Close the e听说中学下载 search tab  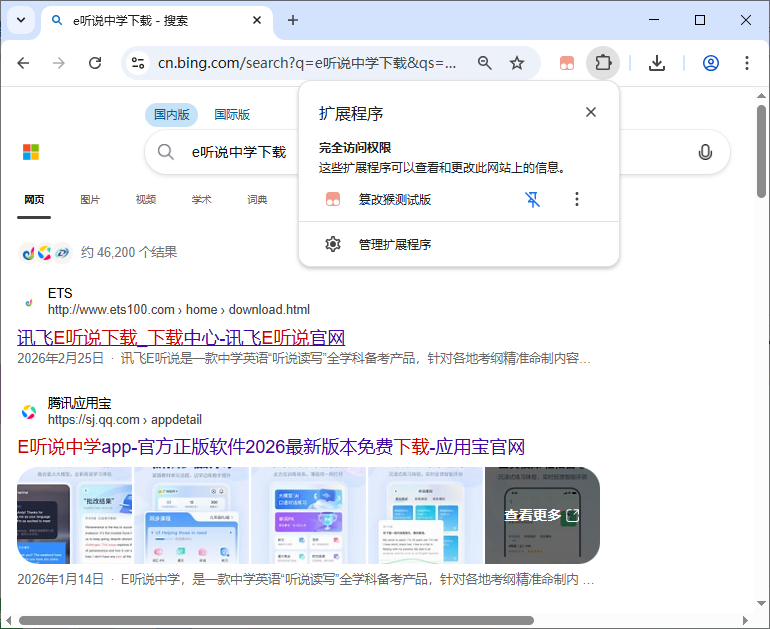[x=257, y=20]
